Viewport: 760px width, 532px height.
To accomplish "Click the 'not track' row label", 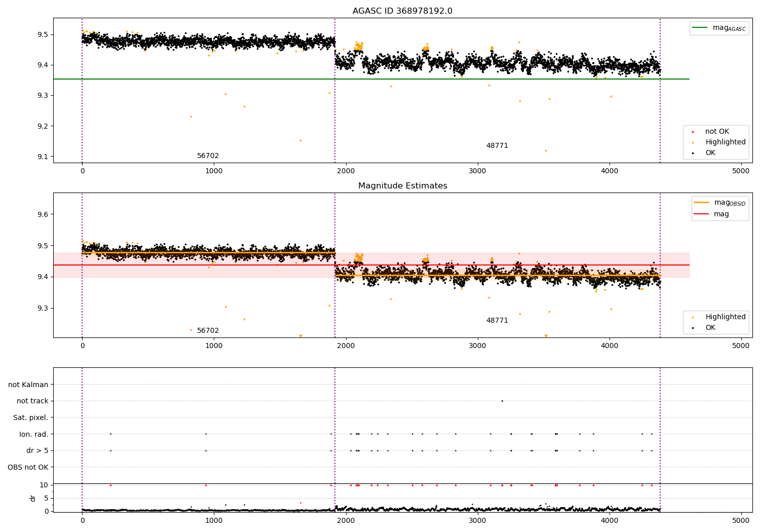I will pos(32,401).
